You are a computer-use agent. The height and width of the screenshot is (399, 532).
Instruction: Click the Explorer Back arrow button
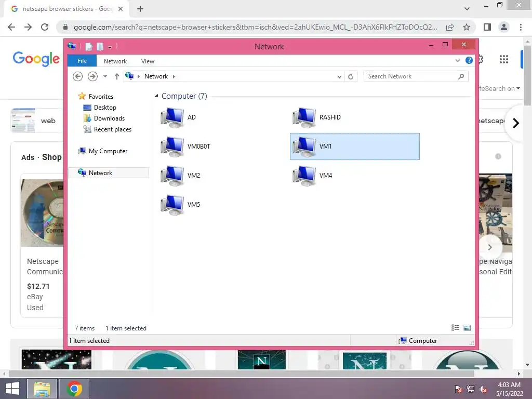pos(78,76)
